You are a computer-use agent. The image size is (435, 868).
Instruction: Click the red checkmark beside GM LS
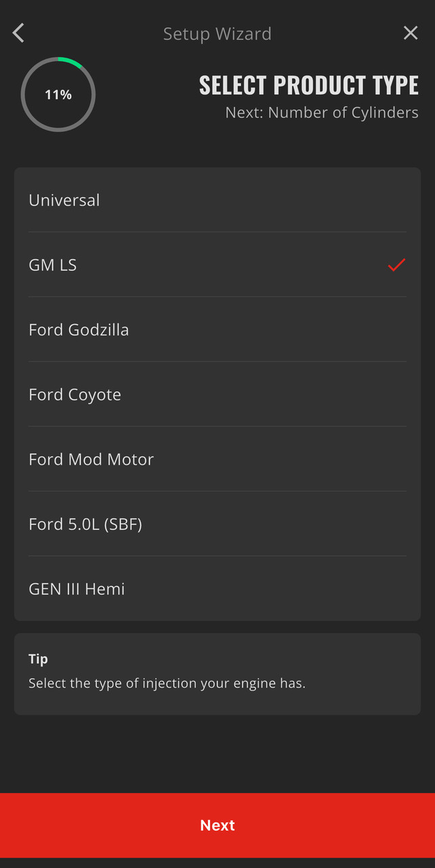tap(396, 265)
